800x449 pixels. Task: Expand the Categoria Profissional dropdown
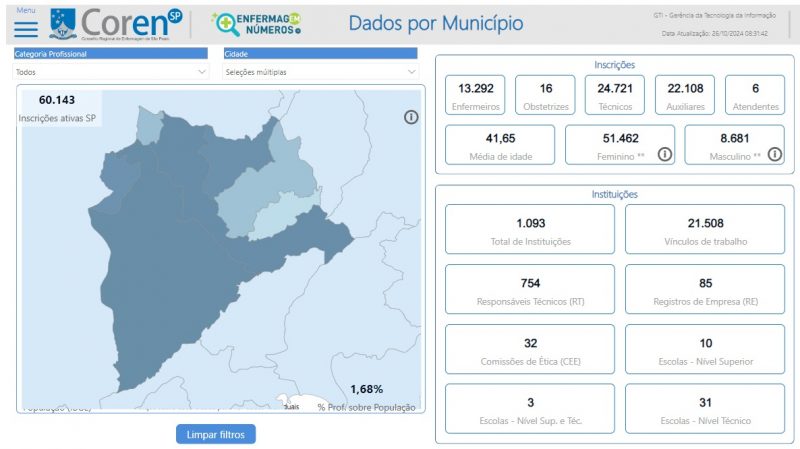pyautogui.click(x=110, y=72)
